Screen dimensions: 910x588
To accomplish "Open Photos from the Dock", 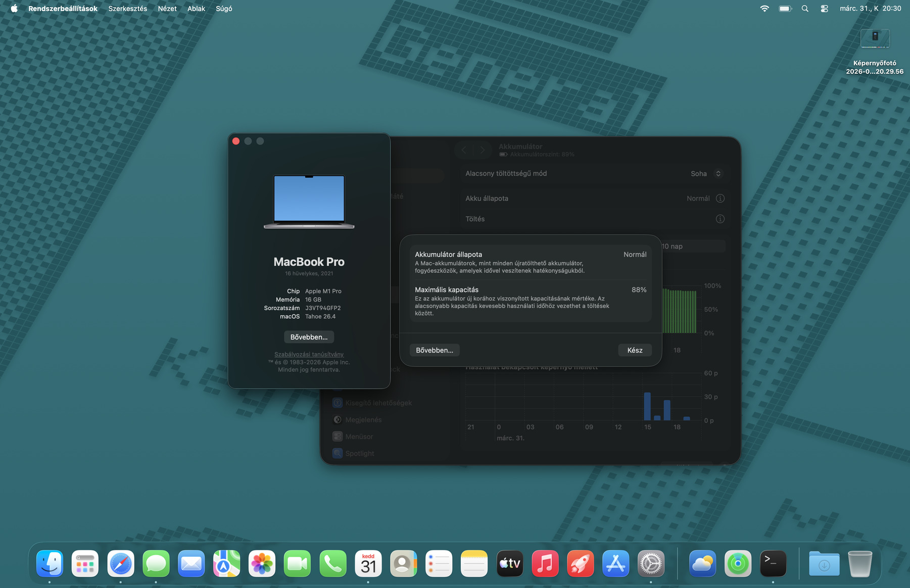I will (x=262, y=563).
